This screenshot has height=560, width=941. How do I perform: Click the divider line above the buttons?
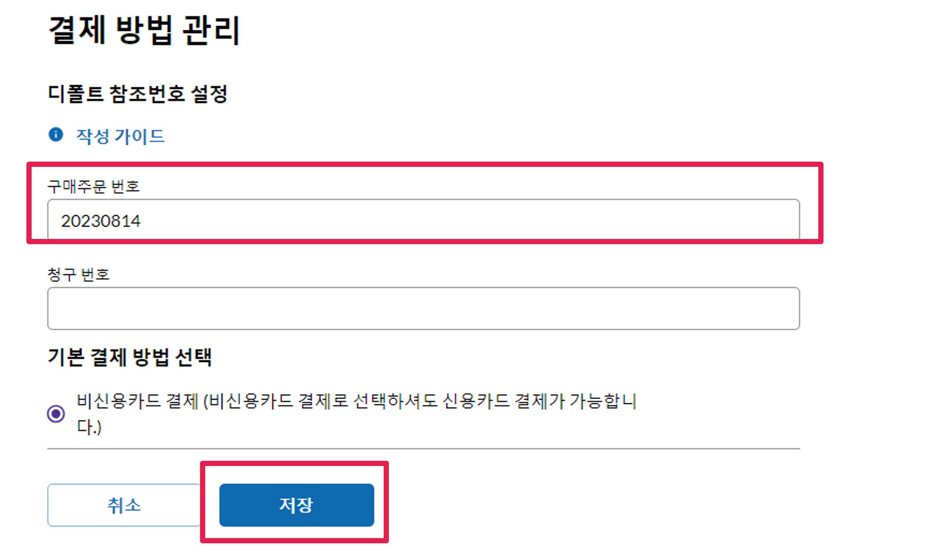pos(423,449)
